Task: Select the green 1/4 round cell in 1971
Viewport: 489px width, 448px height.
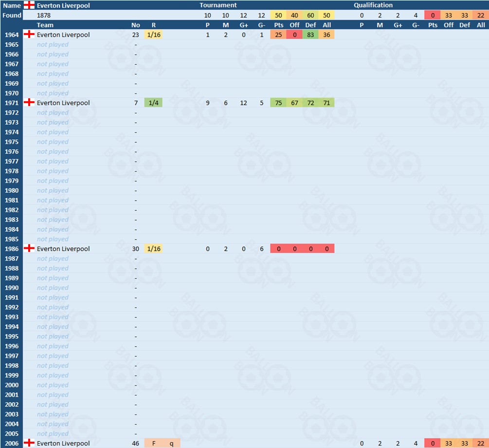Action: (154, 103)
